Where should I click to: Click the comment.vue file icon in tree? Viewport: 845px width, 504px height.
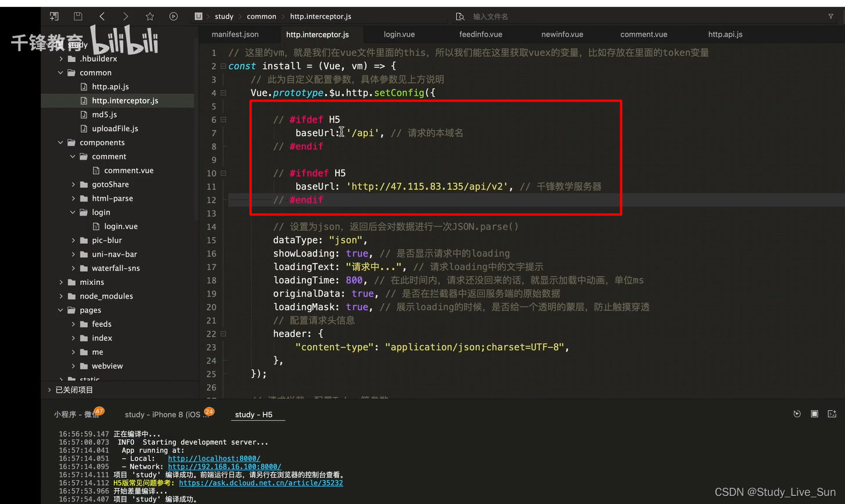point(96,170)
